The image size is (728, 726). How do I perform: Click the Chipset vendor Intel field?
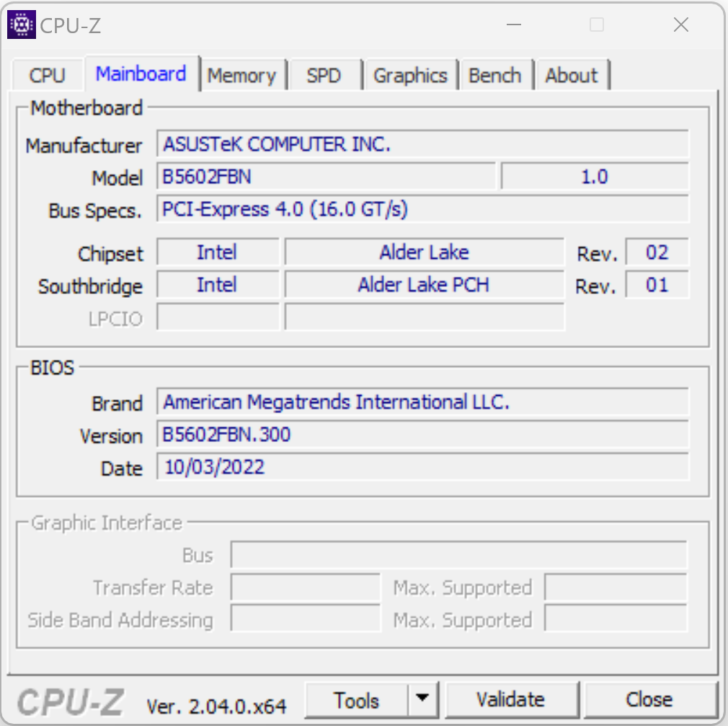[x=218, y=252]
